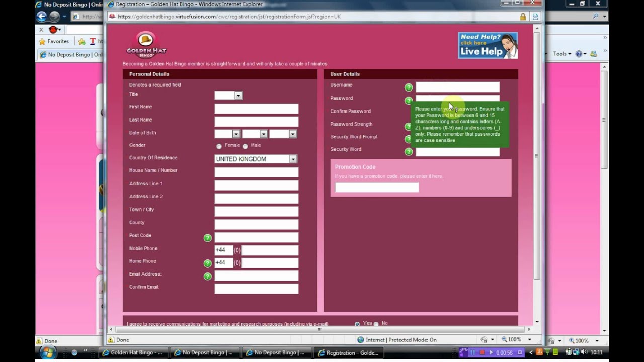Open the zoom level dropdown in registration window
The height and width of the screenshot is (362, 644).
pos(530,340)
